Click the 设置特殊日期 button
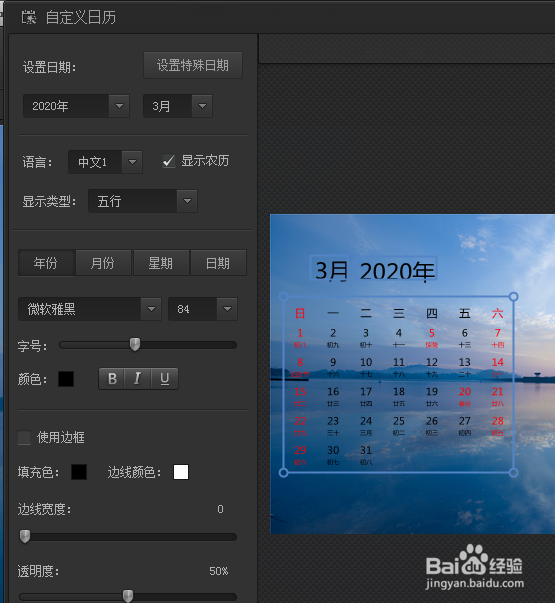Image resolution: width=555 pixels, height=603 pixels. tap(193, 65)
